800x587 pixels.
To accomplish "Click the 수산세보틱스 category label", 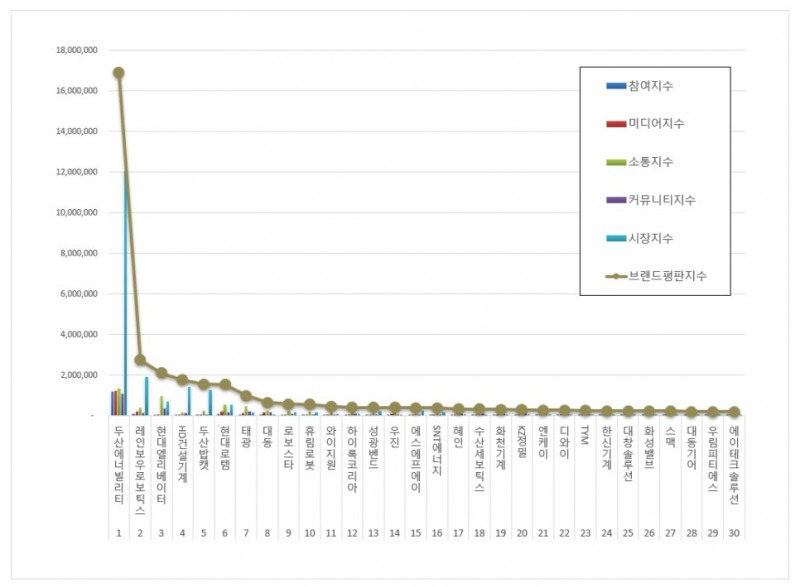I will [479, 459].
